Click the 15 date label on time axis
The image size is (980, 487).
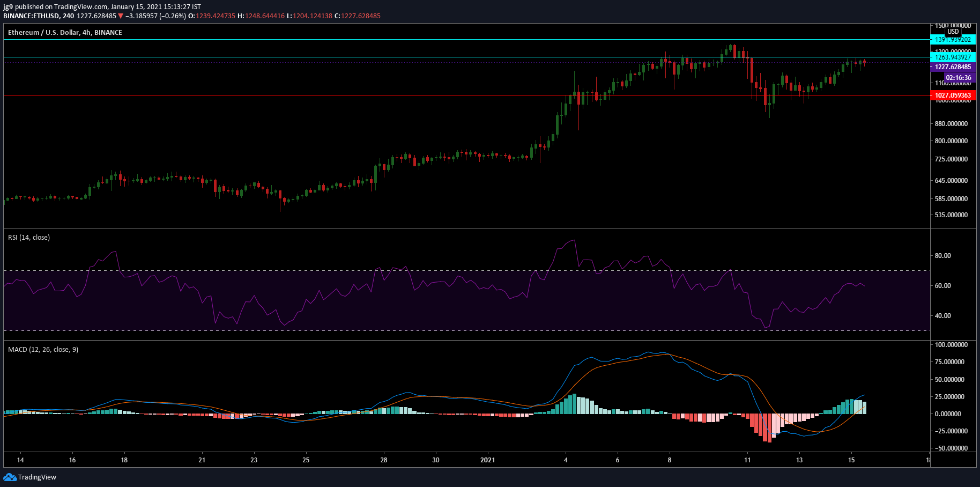pos(851,460)
